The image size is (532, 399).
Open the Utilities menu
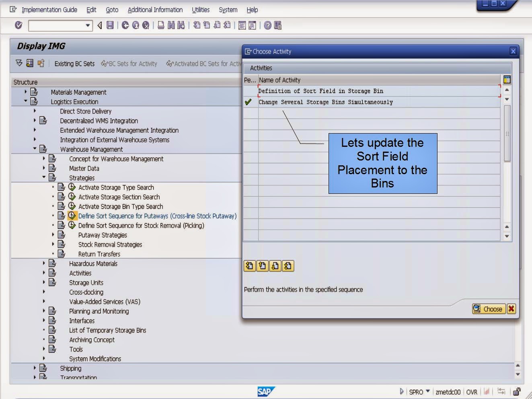(x=201, y=10)
